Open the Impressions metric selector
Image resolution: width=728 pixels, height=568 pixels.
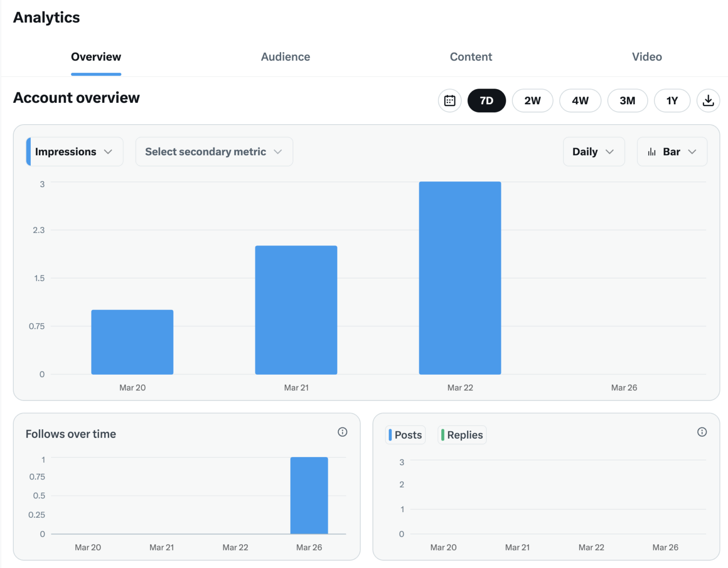pyautogui.click(x=74, y=152)
